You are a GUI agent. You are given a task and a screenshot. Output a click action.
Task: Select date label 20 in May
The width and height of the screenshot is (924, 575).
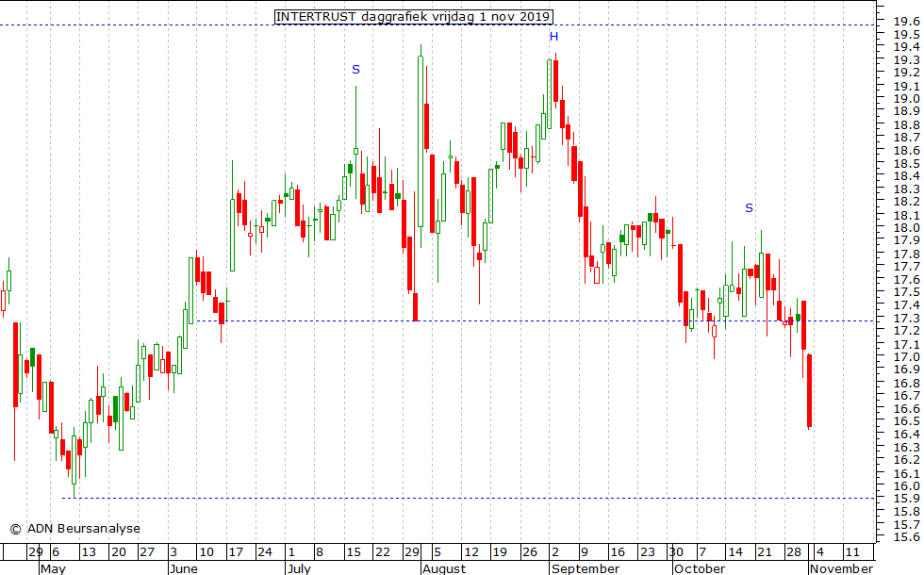click(x=119, y=552)
